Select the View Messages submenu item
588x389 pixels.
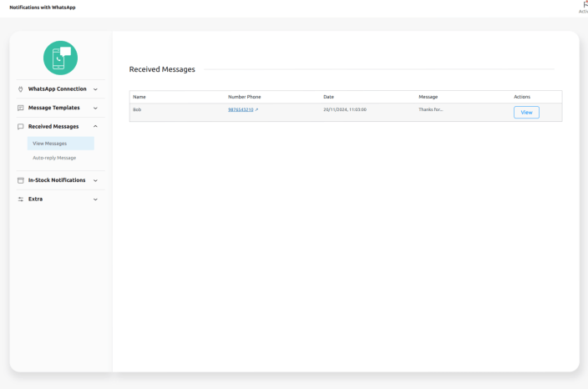click(x=50, y=144)
